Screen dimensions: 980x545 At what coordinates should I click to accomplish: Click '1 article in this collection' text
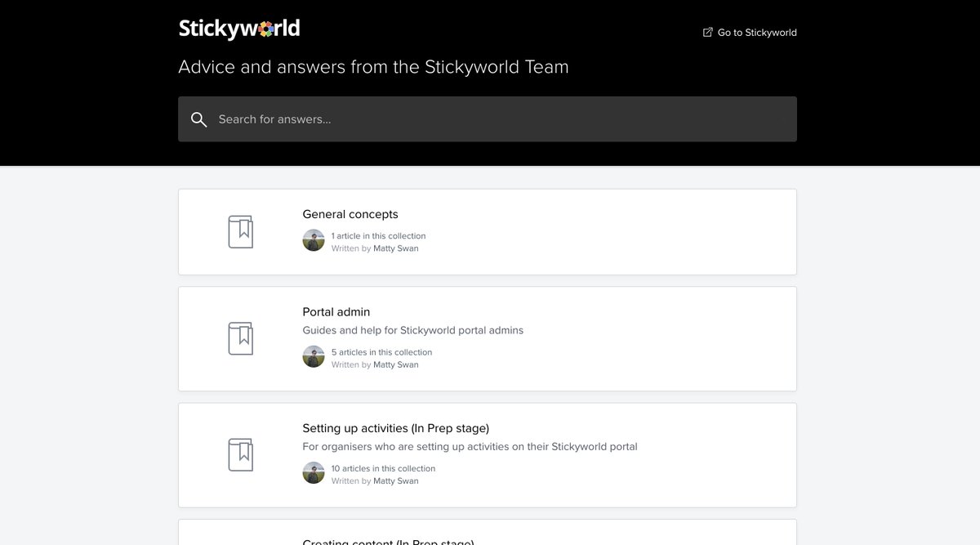(378, 236)
